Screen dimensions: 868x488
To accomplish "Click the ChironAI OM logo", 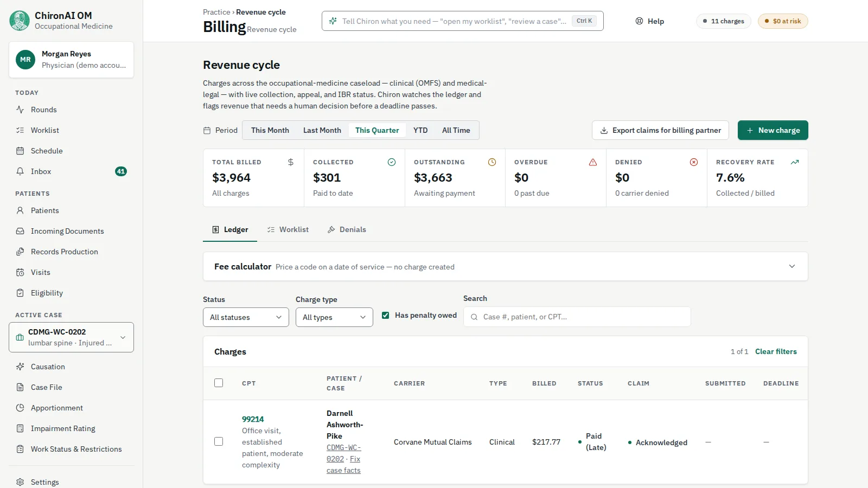I will 20,21.
